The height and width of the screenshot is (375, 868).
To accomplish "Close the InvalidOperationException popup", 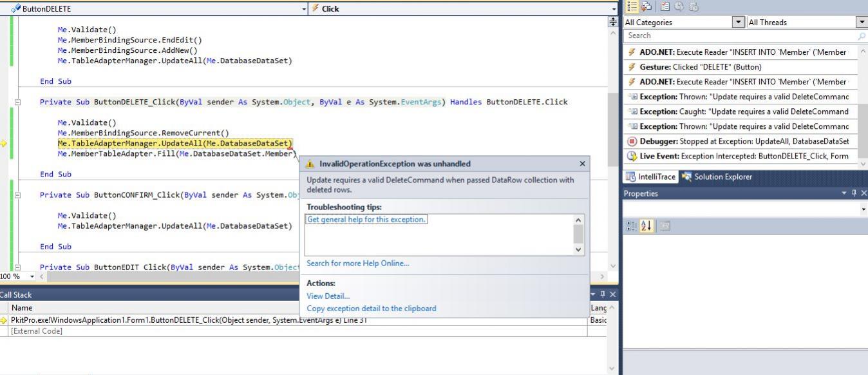I will pyautogui.click(x=582, y=164).
